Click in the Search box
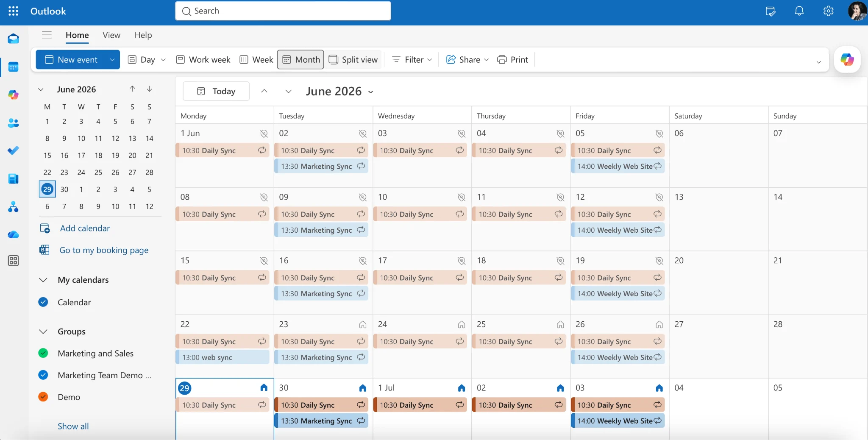868x440 pixels. pyautogui.click(x=283, y=11)
